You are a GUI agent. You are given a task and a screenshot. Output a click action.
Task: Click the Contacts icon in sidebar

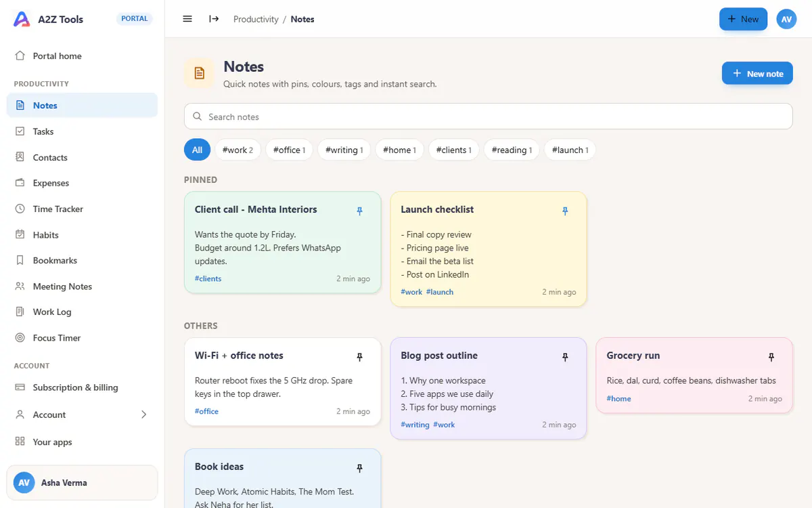click(x=20, y=157)
